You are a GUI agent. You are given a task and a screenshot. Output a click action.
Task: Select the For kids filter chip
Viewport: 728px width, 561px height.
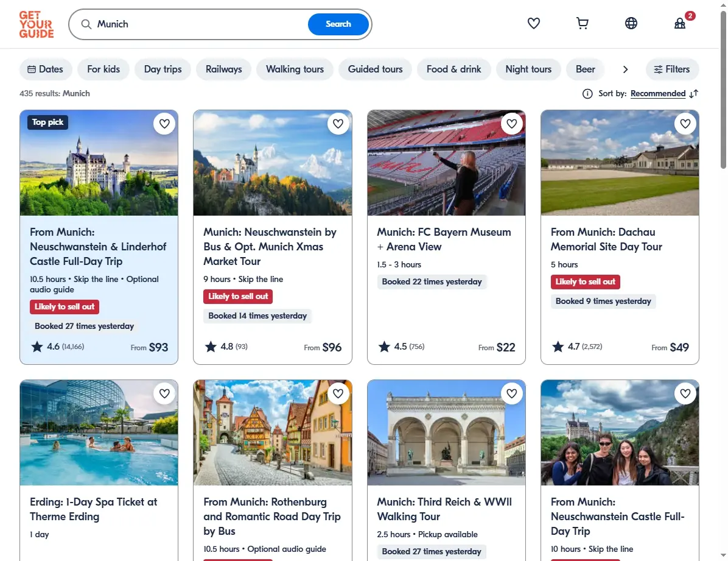(x=103, y=69)
